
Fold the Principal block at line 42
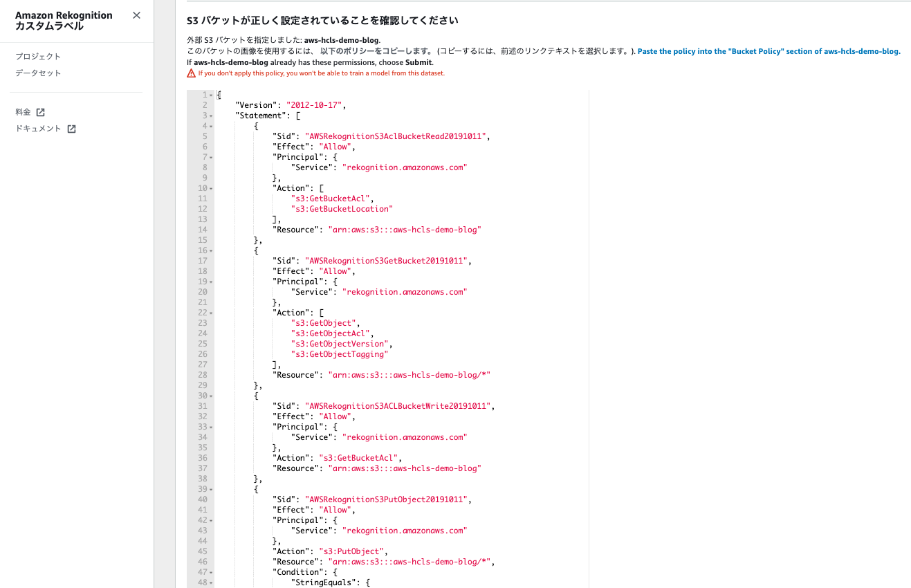tap(211, 520)
